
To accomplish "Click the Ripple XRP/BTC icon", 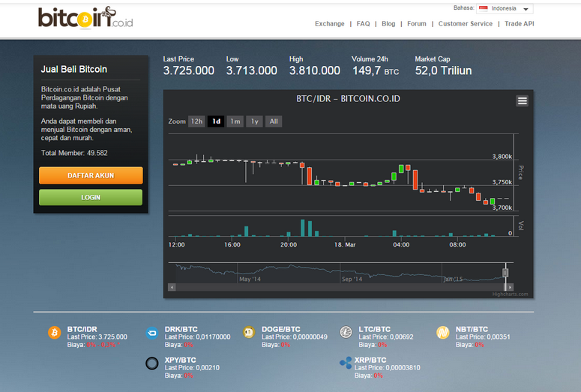I will [x=346, y=363].
